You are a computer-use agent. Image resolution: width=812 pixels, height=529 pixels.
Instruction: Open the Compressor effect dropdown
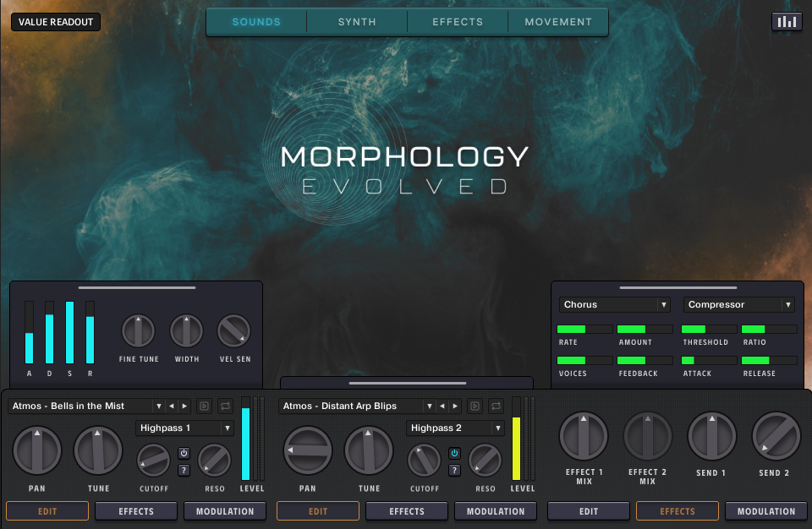point(740,304)
